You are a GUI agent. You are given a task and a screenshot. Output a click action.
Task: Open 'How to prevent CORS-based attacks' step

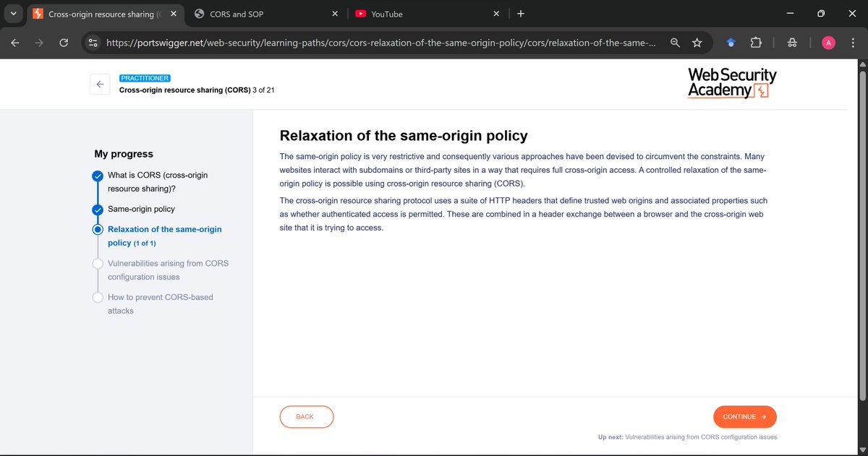tap(161, 304)
